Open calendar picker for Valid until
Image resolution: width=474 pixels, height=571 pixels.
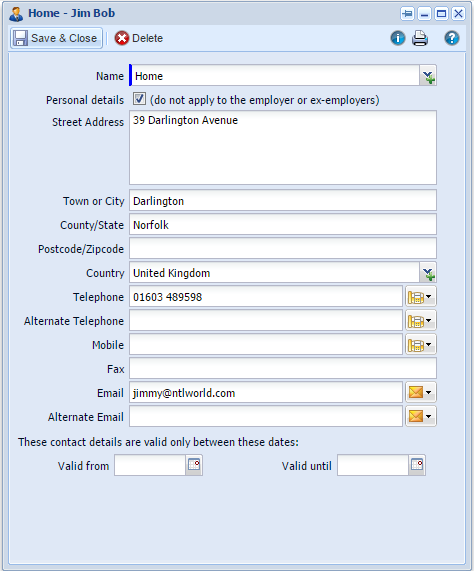pyautogui.click(x=417, y=465)
